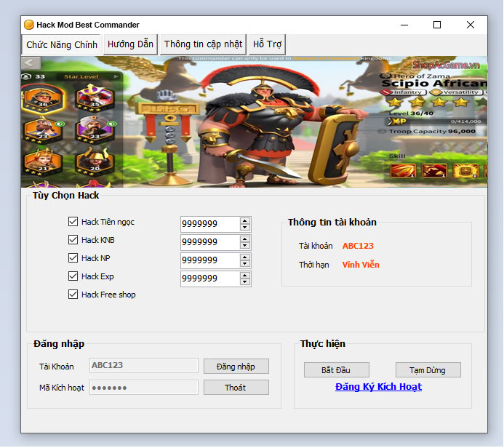Click the Hack Exp number field
The image size is (504, 448).
tap(210, 279)
